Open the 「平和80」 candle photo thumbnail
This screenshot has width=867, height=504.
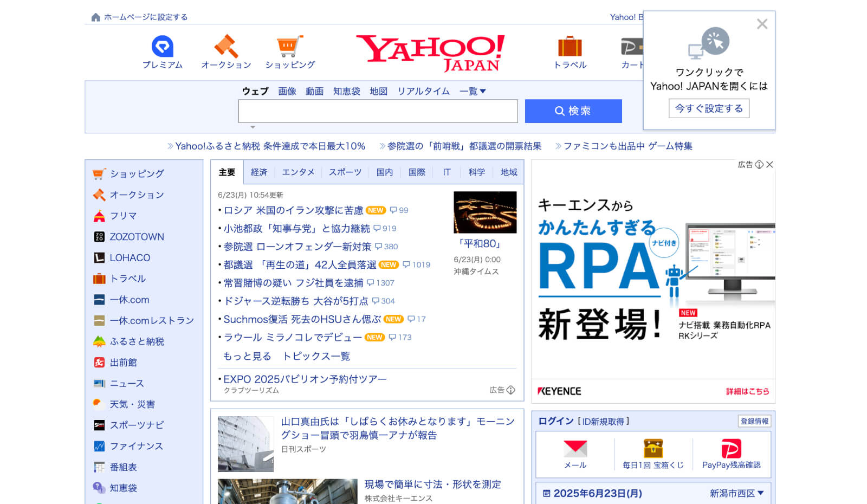click(485, 212)
